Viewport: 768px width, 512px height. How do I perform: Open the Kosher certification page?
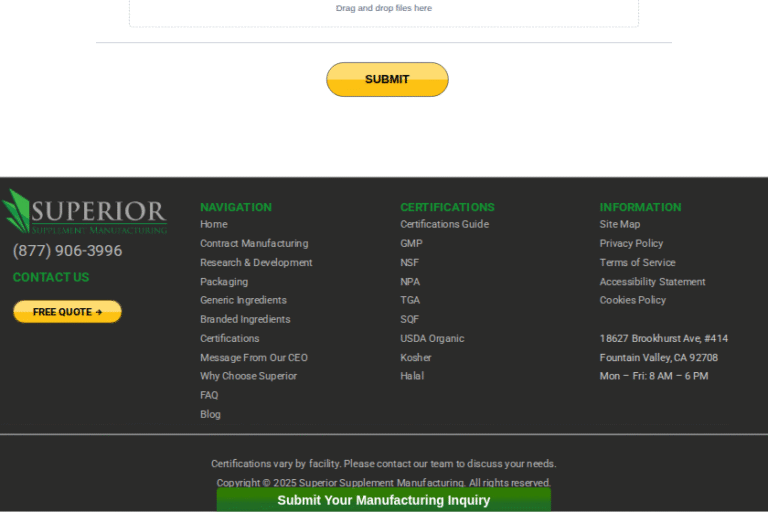coord(416,357)
